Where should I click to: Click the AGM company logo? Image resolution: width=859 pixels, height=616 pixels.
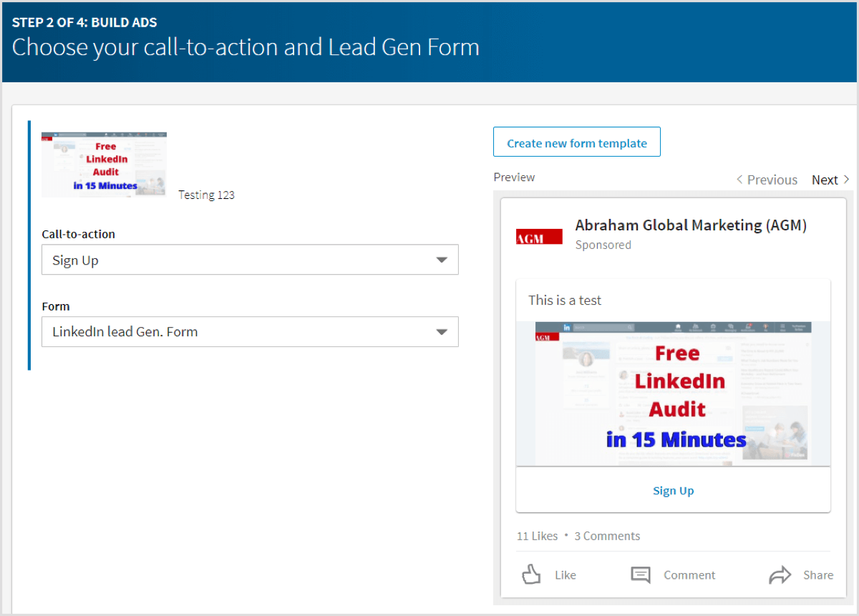[x=539, y=237]
